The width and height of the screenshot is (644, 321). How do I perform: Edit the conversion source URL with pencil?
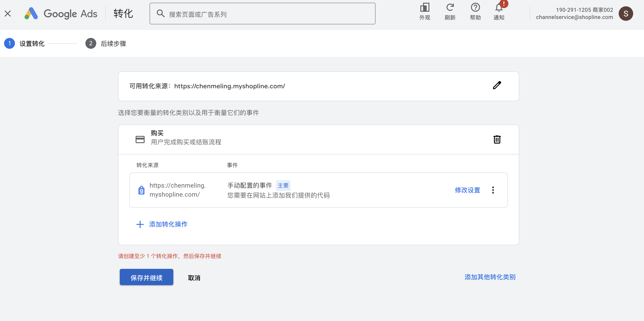[x=497, y=85]
